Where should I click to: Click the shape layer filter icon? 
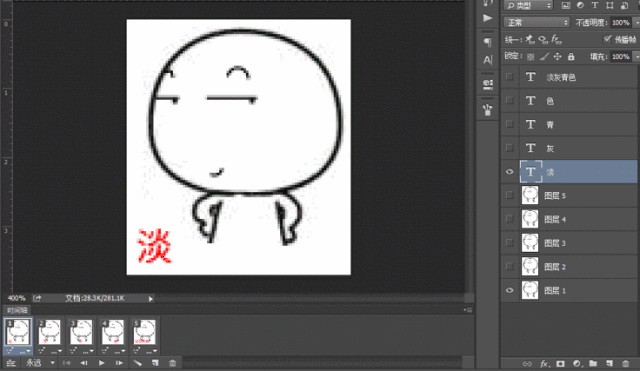click(x=610, y=5)
